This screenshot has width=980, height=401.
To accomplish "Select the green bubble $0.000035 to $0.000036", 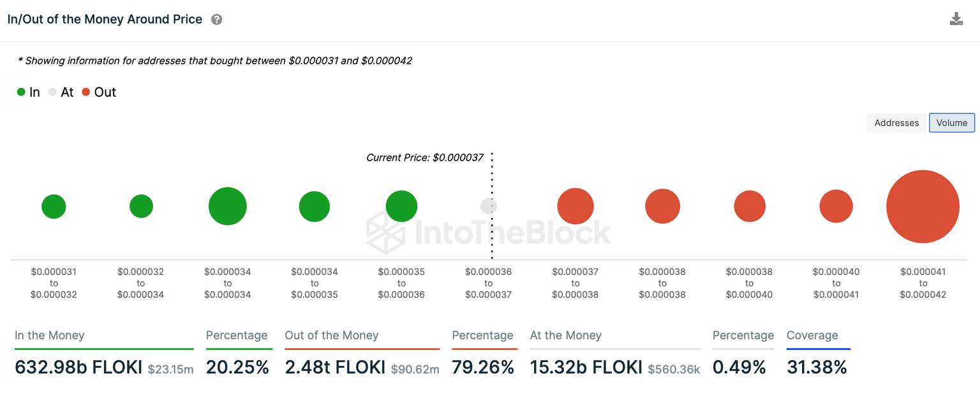I will (401, 207).
